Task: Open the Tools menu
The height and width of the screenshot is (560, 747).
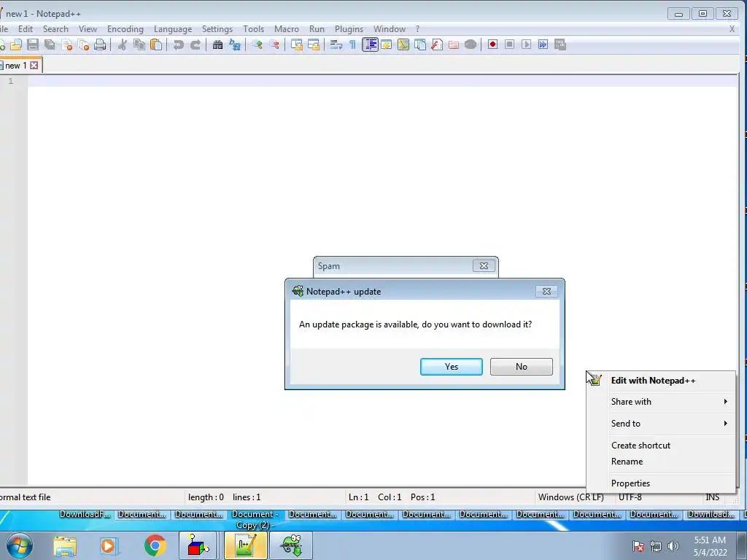Action: (253, 29)
